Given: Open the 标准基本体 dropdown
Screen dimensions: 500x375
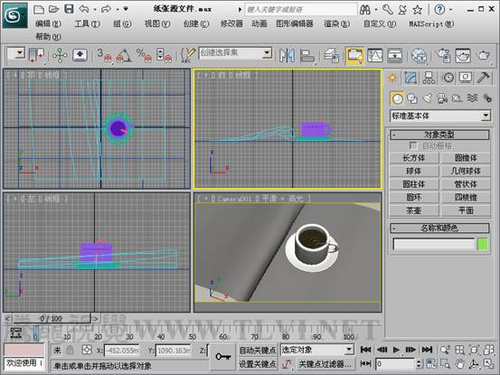Looking at the screenshot, I should pyautogui.click(x=440, y=116).
